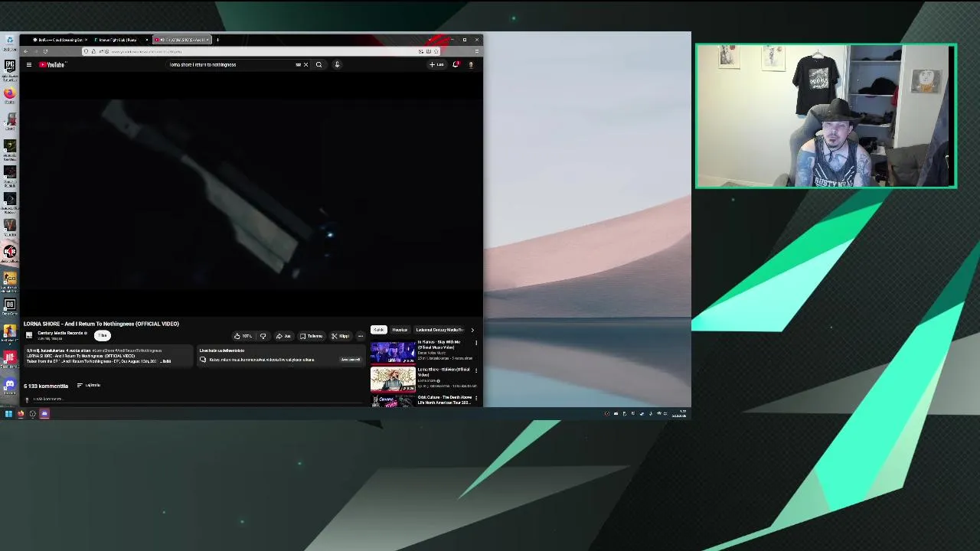The height and width of the screenshot is (551, 980).
Task: Open a new browser tab
Action: pyautogui.click(x=217, y=40)
